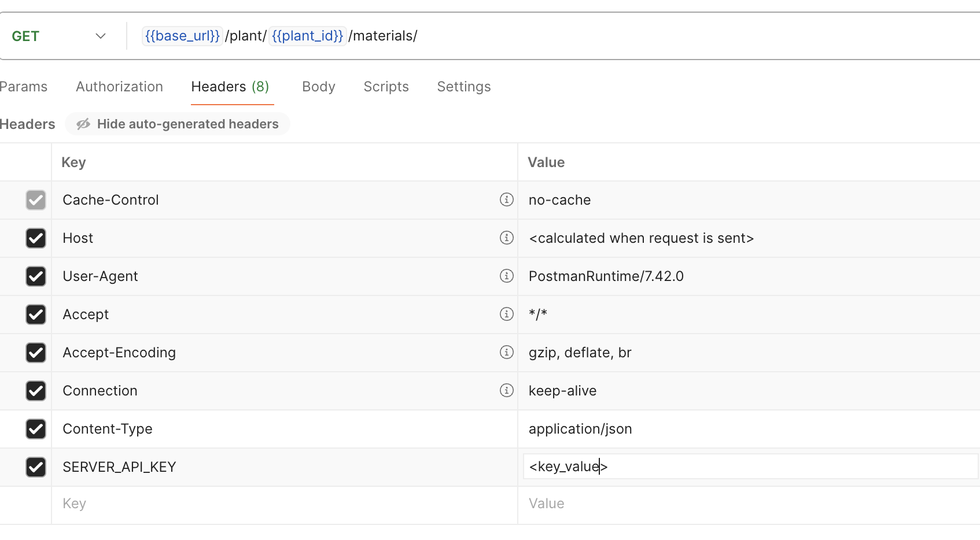Click the info icon beside the Accept header
The width and height of the screenshot is (980, 540).
tap(507, 314)
